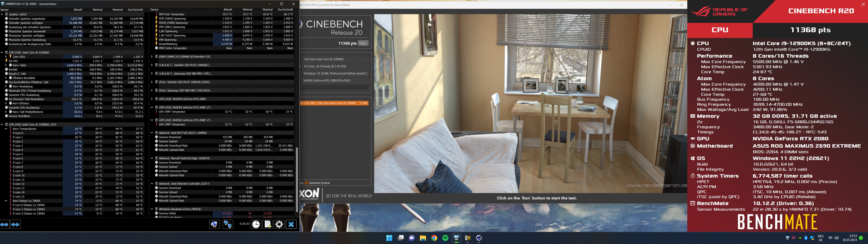868x244 pixels.
Task: Collapse CPU [#0] Intel Core i9-12900KS group
Action: (2, 53)
